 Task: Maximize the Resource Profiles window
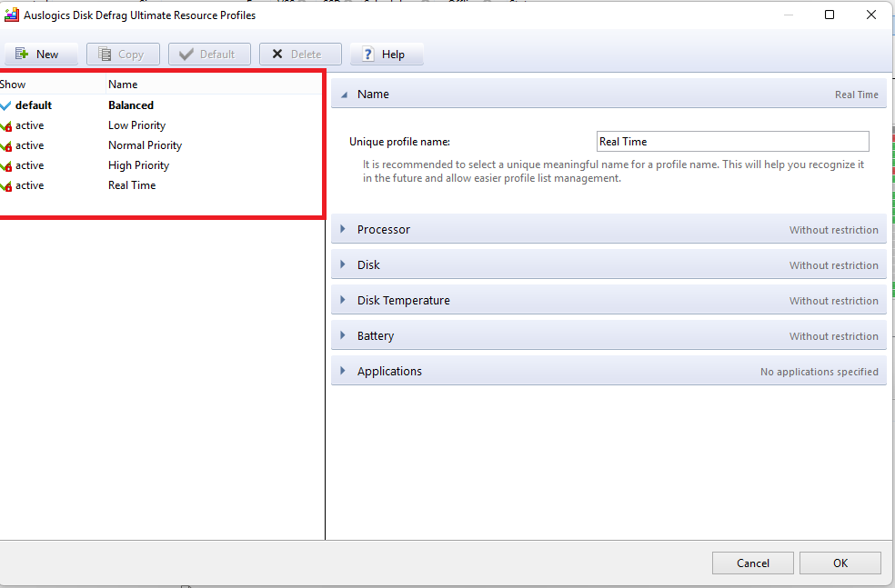pos(830,15)
